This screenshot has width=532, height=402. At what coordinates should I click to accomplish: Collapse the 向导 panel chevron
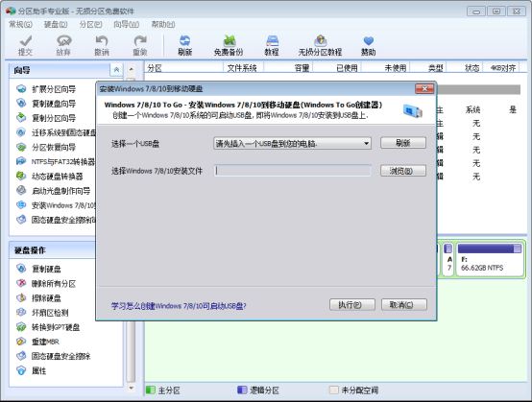click(116, 70)
